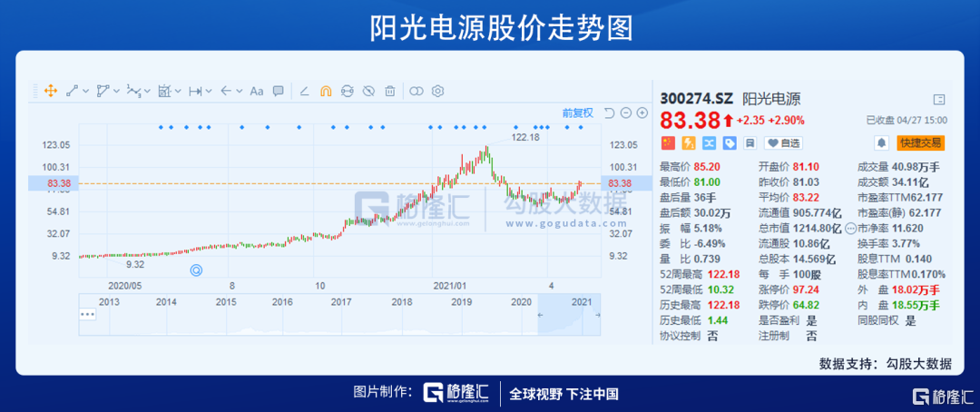This screenshot has width=980, height=412.
Task: Click the blue price tag icon
Action: coord(729,143)
